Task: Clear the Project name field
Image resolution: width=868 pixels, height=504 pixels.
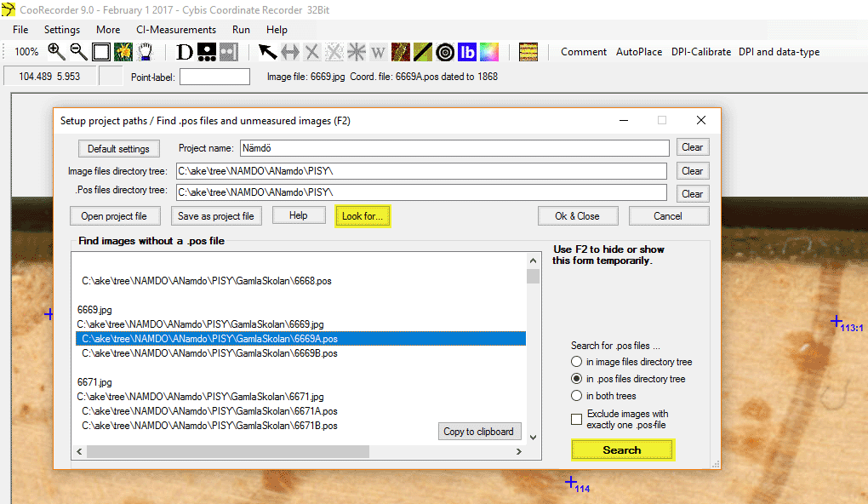Action: tap(692, 147)
